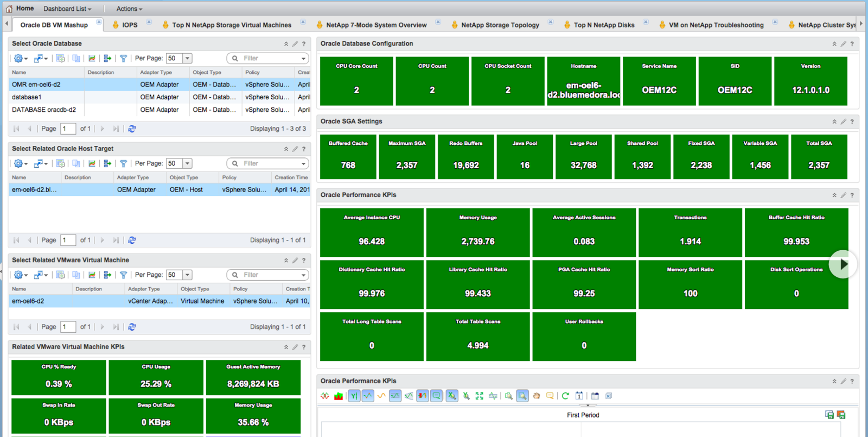Click the round play arrow on the dashboard's right edge
Screen dimensions: 868x437
(x=843, y=264)
